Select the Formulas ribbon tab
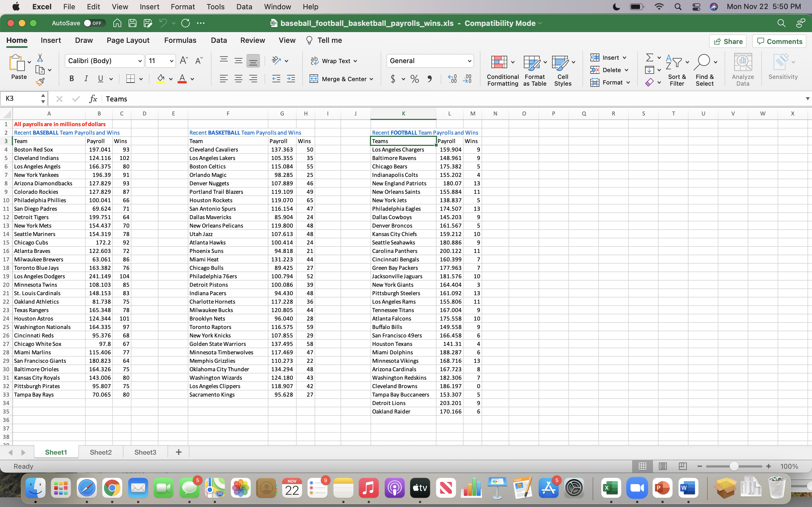Screen dimensions: 812x507 coord(180,40)
